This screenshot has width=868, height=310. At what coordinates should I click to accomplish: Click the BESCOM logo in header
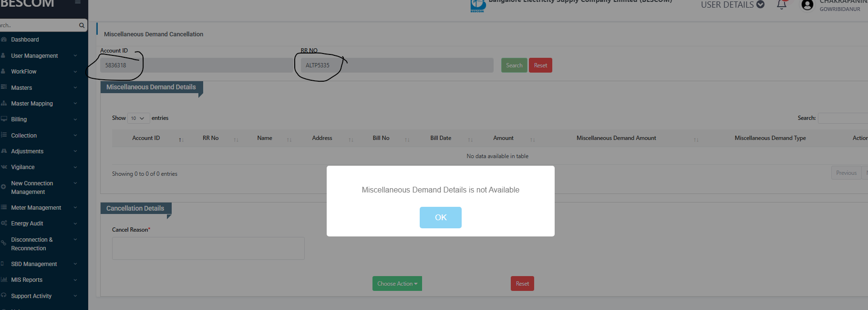coord(477,6)
